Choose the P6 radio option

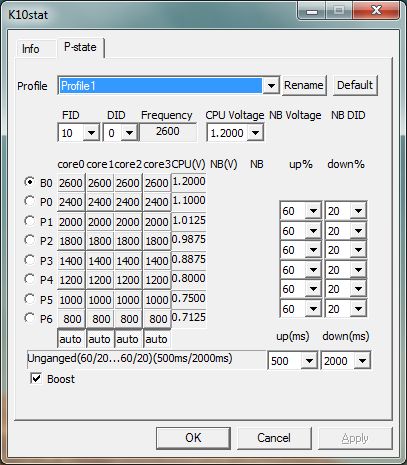click(29, 318)
